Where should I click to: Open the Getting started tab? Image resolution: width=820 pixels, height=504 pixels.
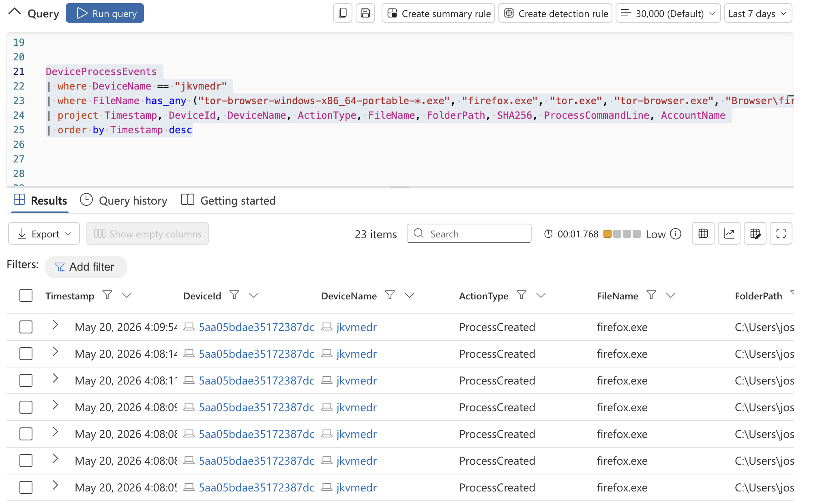229,201
